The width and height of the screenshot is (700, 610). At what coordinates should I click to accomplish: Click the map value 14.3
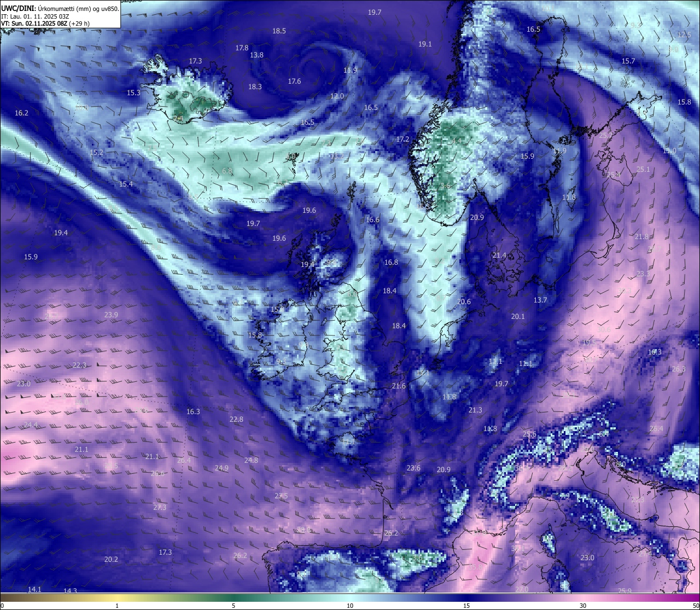tap(70, 591)
